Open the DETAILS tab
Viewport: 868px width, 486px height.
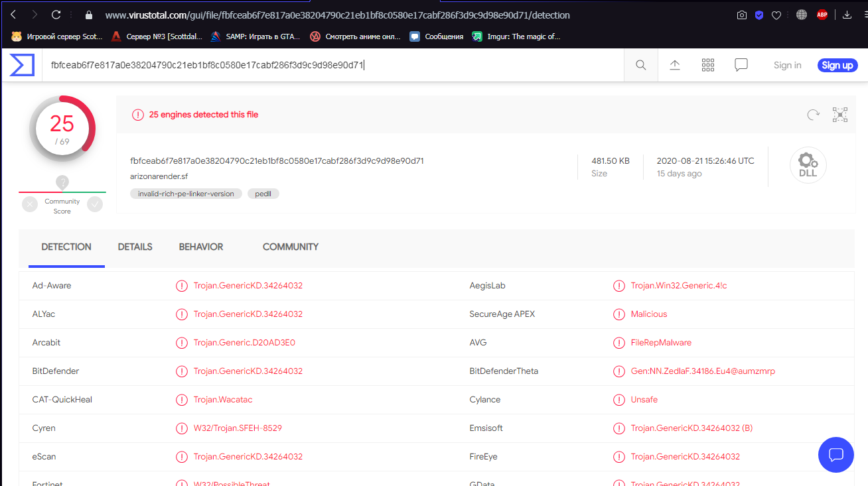[135, 247]
